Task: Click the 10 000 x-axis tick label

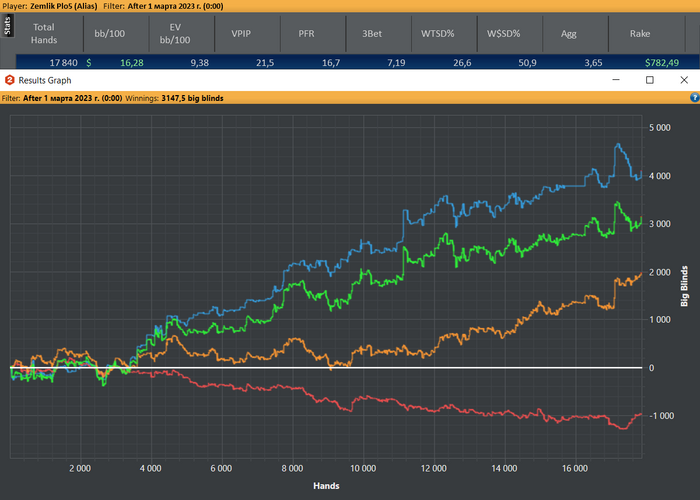Action: click(x=363, y=468)
